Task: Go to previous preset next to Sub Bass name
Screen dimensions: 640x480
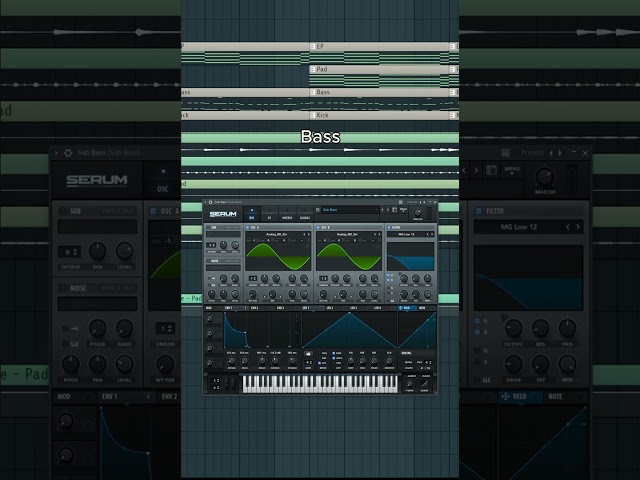Action: tap(382, 210)
